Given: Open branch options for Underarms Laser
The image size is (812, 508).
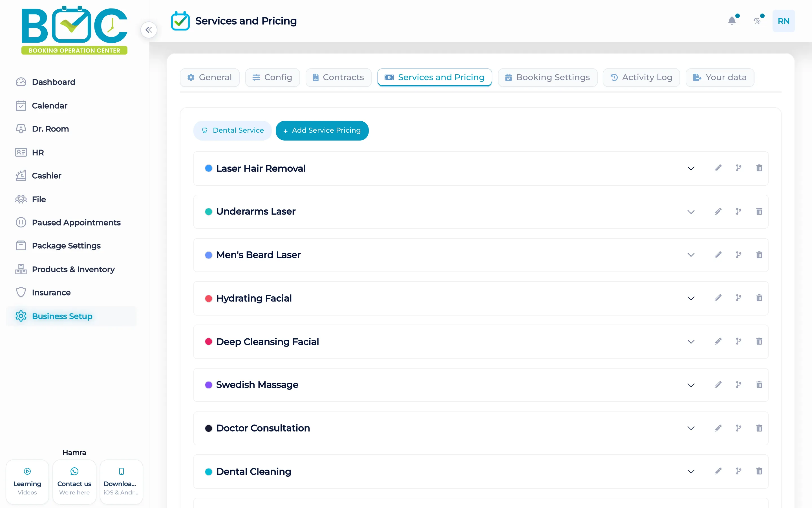Looking at the screenshot, I should coord(738,211).
